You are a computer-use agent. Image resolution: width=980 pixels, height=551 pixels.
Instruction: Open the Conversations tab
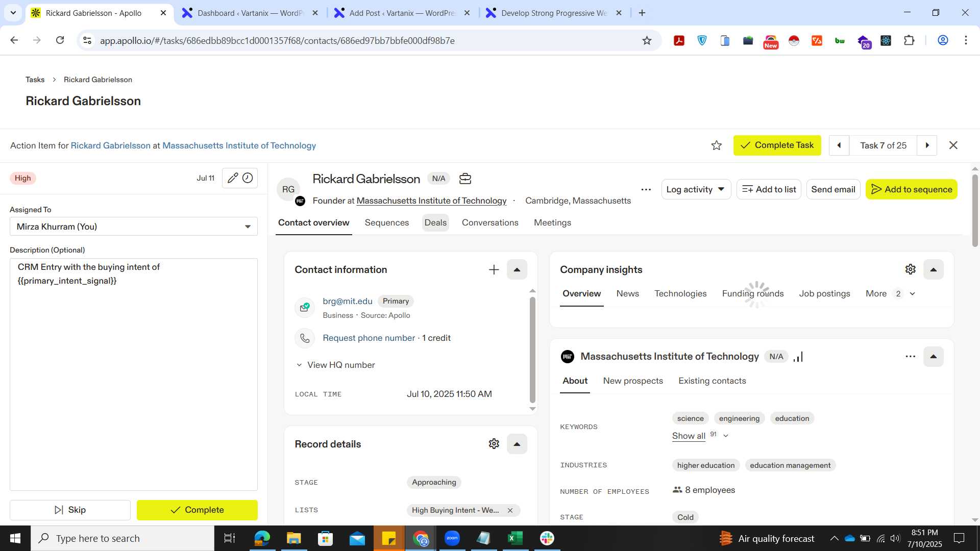pos(490,223)
